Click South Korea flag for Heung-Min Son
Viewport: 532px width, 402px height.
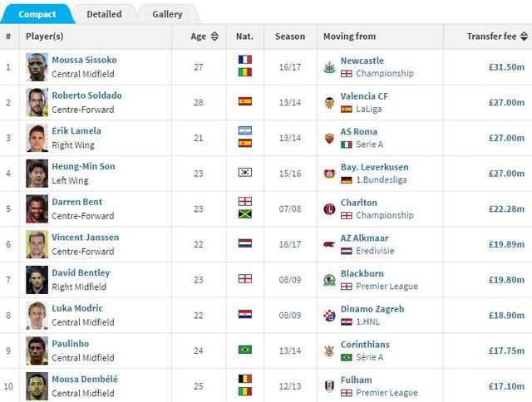pos(245,173)
